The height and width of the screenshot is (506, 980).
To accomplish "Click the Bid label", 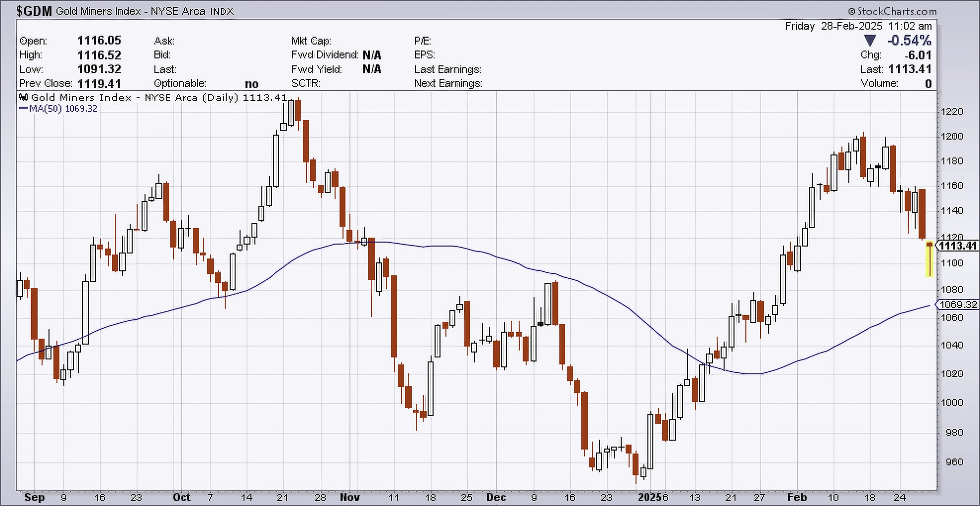I will [162, 54].
